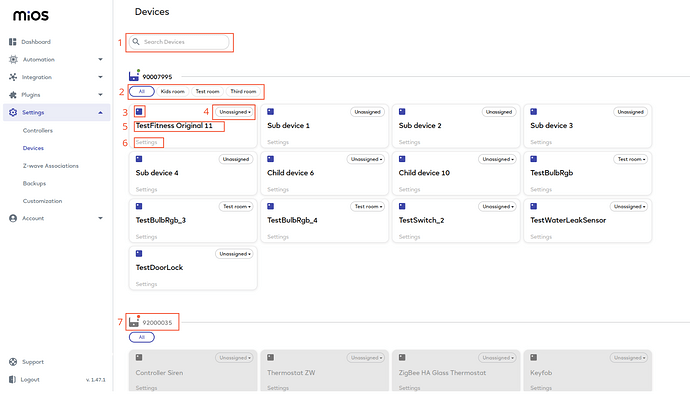Open room dropdown on Child device 10
Screen dimensions: 690x396
coord(498,159)
